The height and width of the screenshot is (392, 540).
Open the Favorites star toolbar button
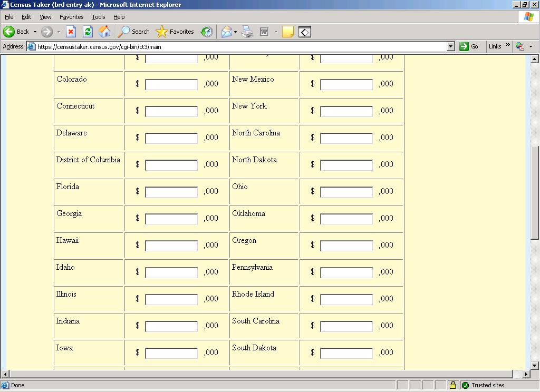(x=175, y=32)
